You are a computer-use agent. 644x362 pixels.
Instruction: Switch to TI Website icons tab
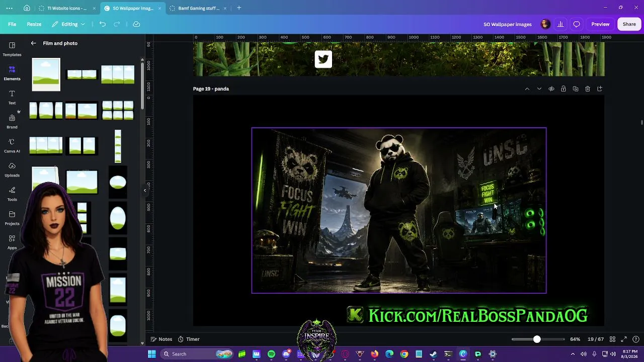66,8
